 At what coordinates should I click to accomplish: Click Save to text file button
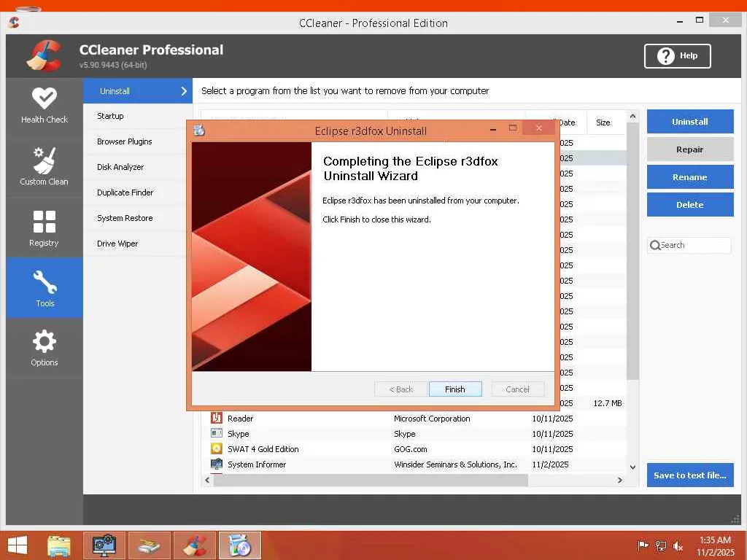690,475
